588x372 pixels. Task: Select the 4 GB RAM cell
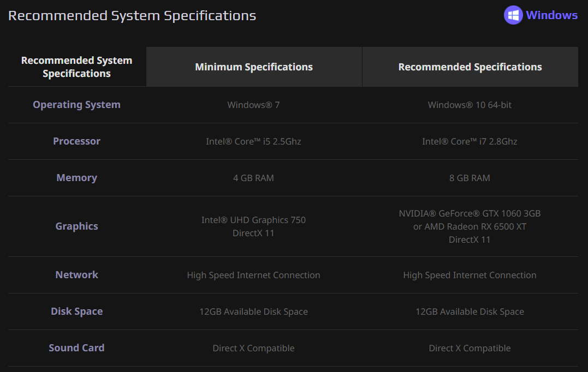point(253,178)
